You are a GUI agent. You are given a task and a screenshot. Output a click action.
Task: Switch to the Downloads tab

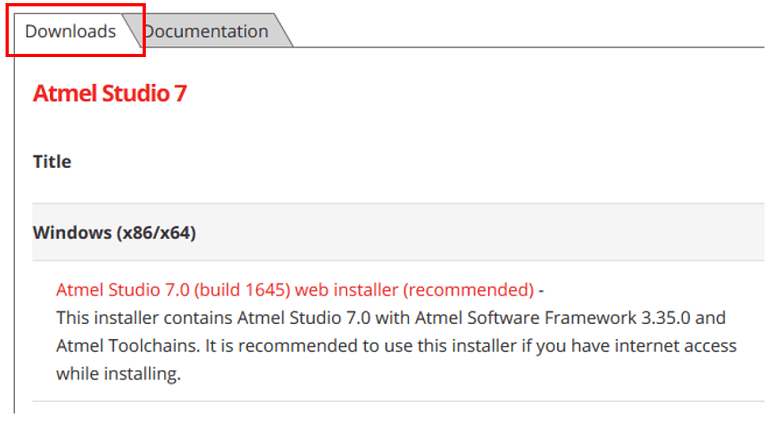(x=71, y=31)
